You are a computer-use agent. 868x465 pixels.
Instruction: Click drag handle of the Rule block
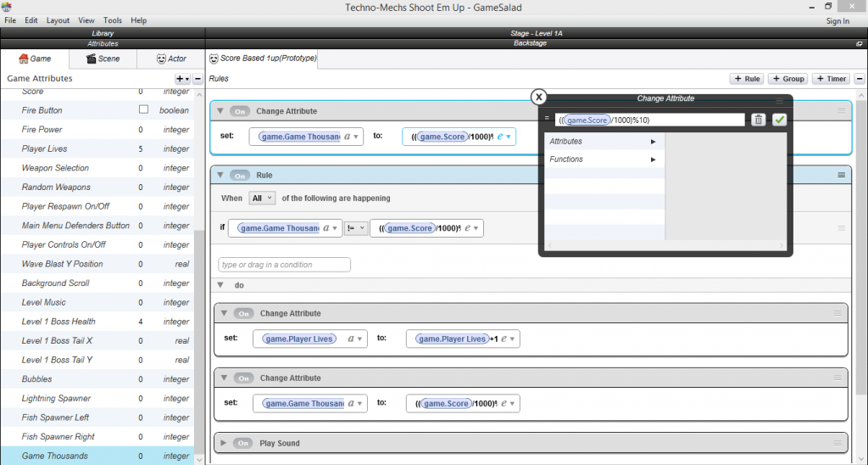click(842, 175)
